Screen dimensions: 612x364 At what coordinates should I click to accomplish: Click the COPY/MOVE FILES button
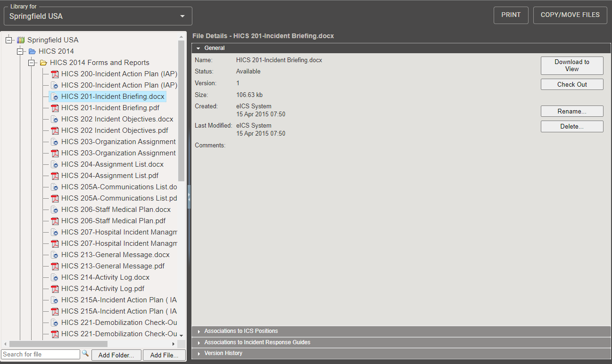(x=570, y=15)
